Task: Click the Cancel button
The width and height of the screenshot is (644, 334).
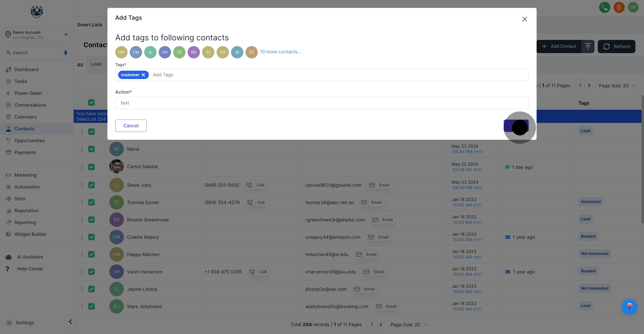Action: point(131,126)
